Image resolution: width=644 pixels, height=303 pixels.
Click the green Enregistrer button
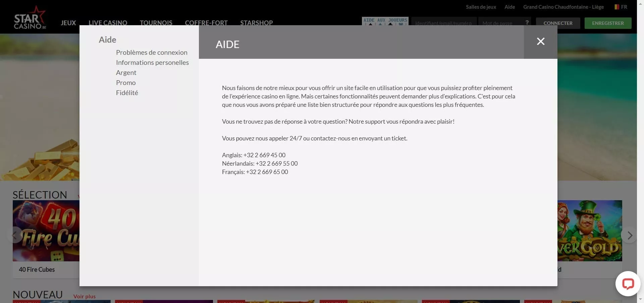(608, 23)
